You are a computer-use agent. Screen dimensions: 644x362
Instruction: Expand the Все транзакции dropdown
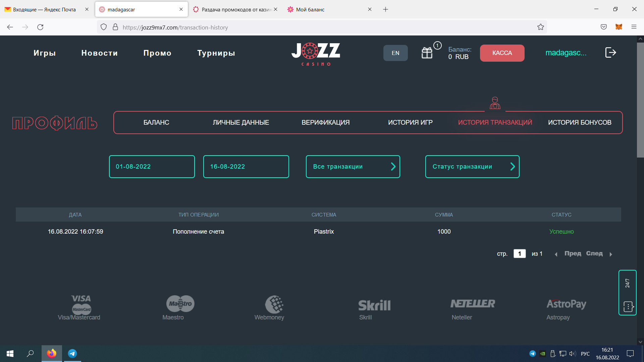tap(353, 167)
